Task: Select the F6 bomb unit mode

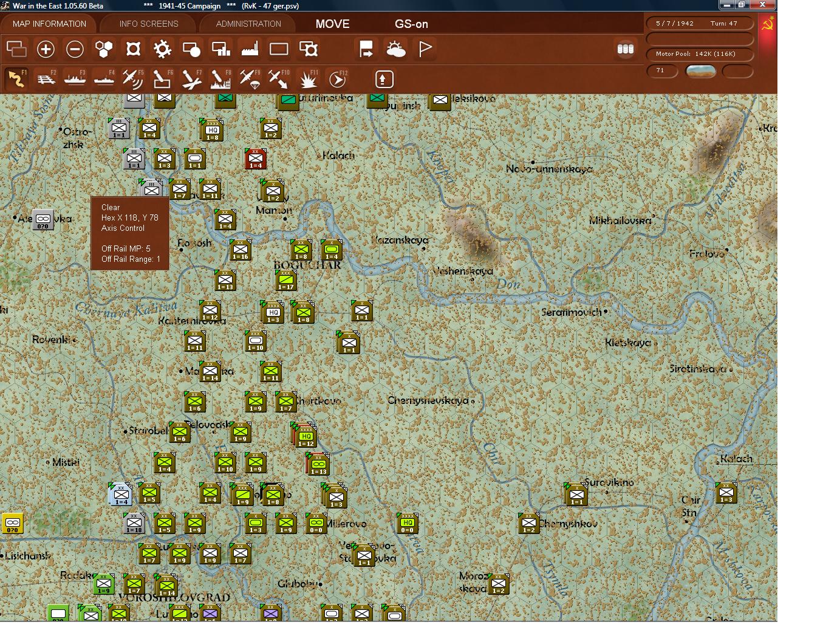Action: (x=162, y=79)
